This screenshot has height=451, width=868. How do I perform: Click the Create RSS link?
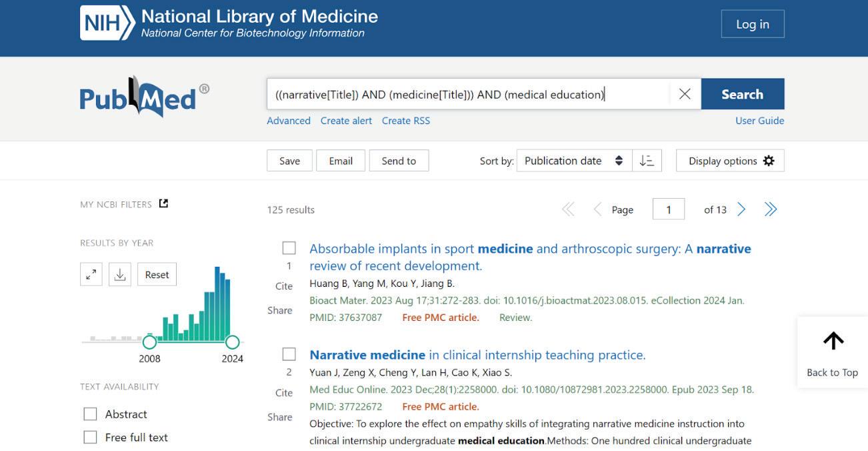click(x=405, y=121)
